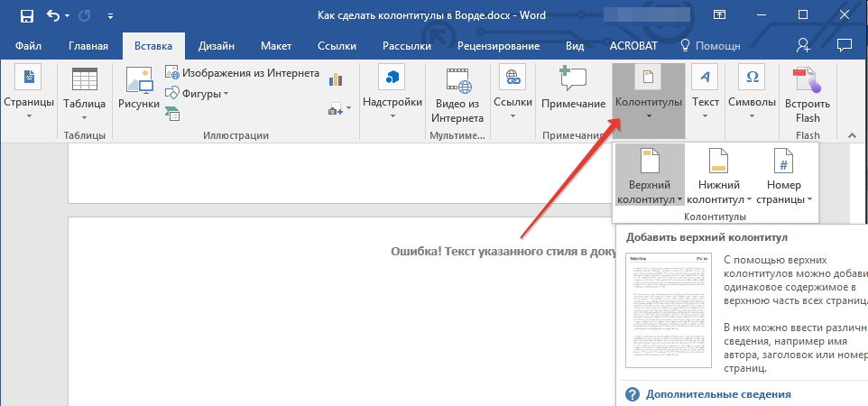Collapse the ribbon with the arrow
Screen dimensions: 868x406
pyautogui.click(x=850, y=135)
